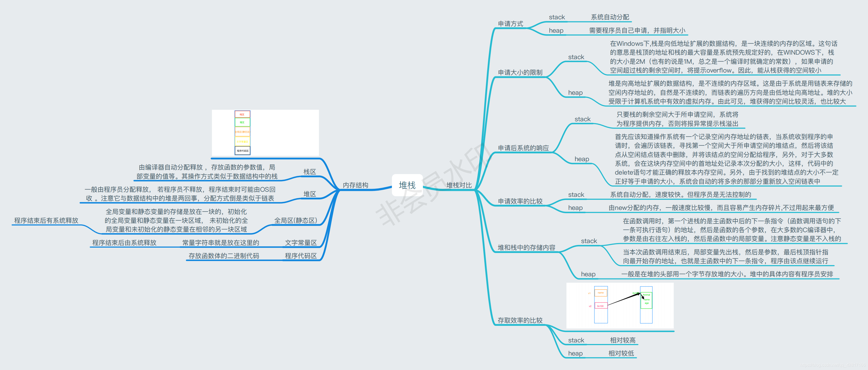Select heap node under 申请方式
This screenshot has width=868, height=370.
[556, 30]
